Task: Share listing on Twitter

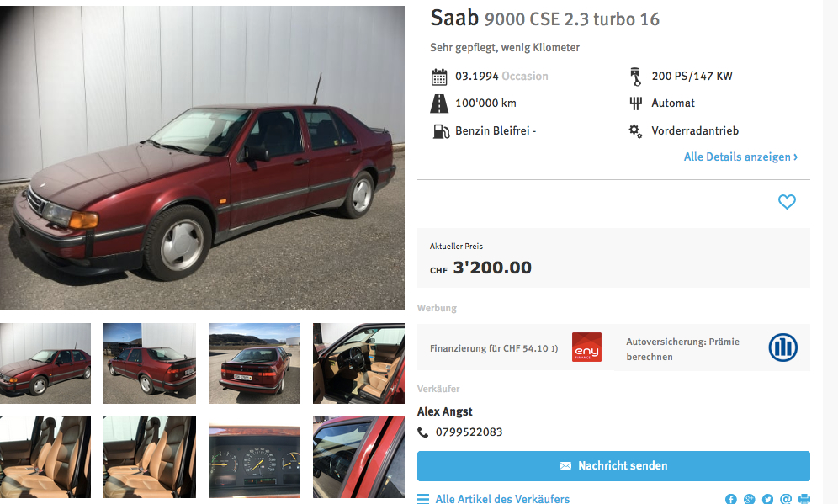Action: coord(767,499)
